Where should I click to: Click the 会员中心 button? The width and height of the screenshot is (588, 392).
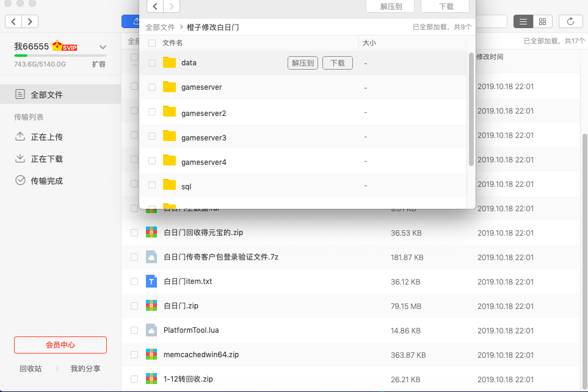[x=60, y=345]
